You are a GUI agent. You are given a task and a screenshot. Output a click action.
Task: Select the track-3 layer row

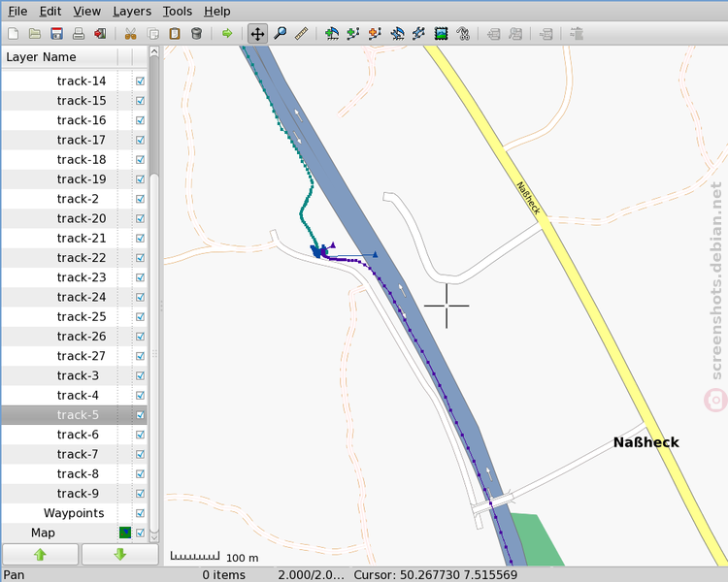75,375
